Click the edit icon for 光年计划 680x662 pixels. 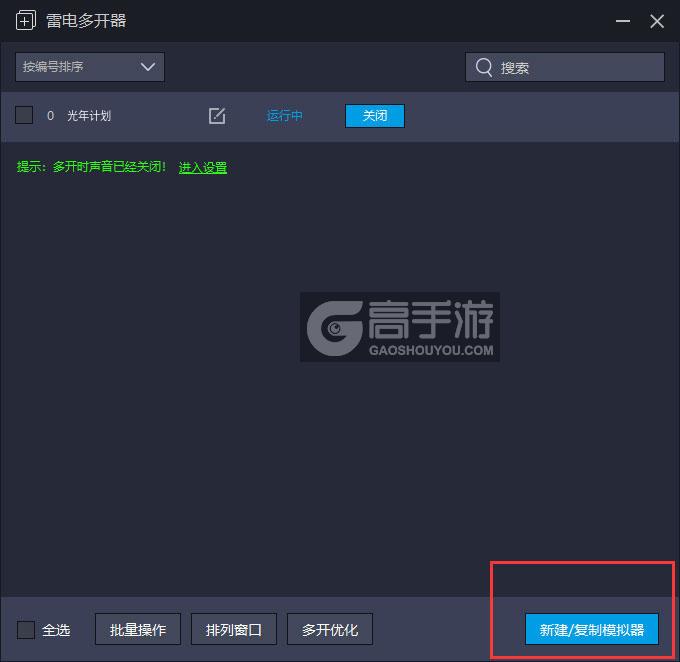pos(217,116)
